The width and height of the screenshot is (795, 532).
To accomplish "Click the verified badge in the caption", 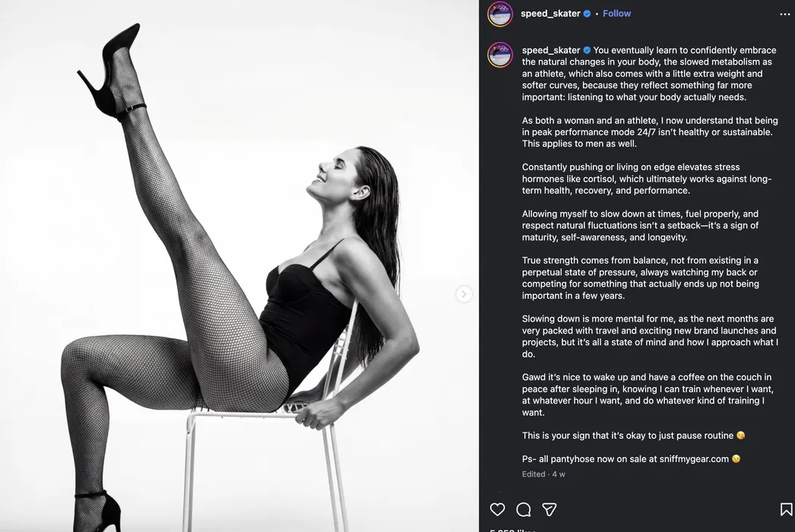I will (x=587, y=50).
